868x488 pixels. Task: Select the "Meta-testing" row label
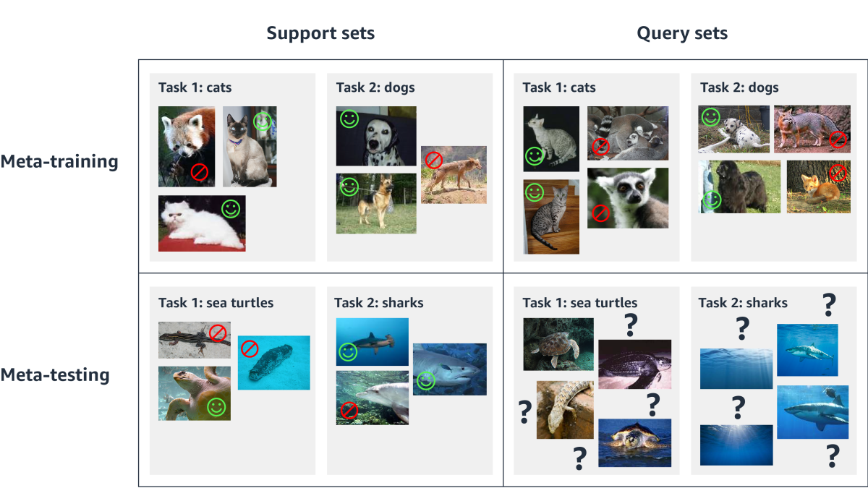click(55, 375)
